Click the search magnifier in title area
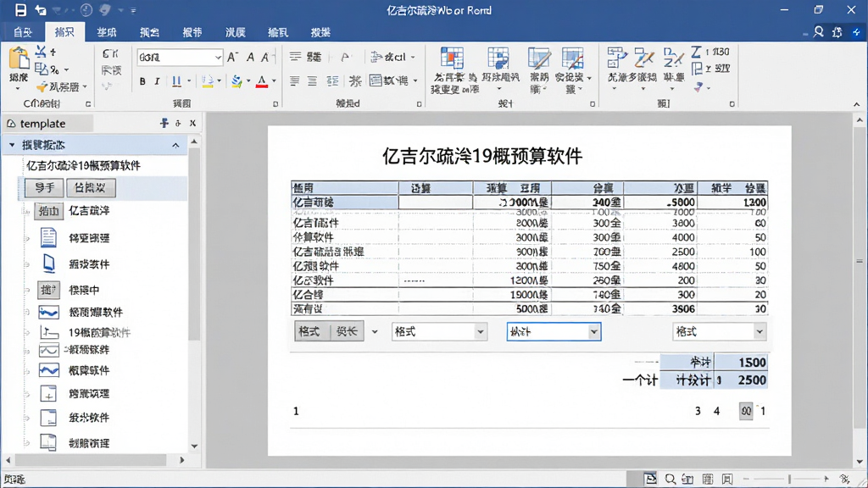This screenshot has width=868, height=488. 819,32
